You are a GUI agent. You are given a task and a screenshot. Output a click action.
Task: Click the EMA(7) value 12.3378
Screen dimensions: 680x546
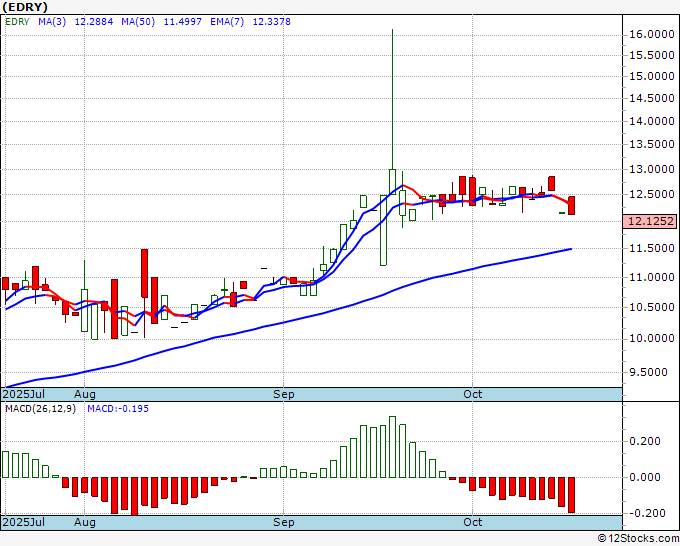tap(271, 21)
